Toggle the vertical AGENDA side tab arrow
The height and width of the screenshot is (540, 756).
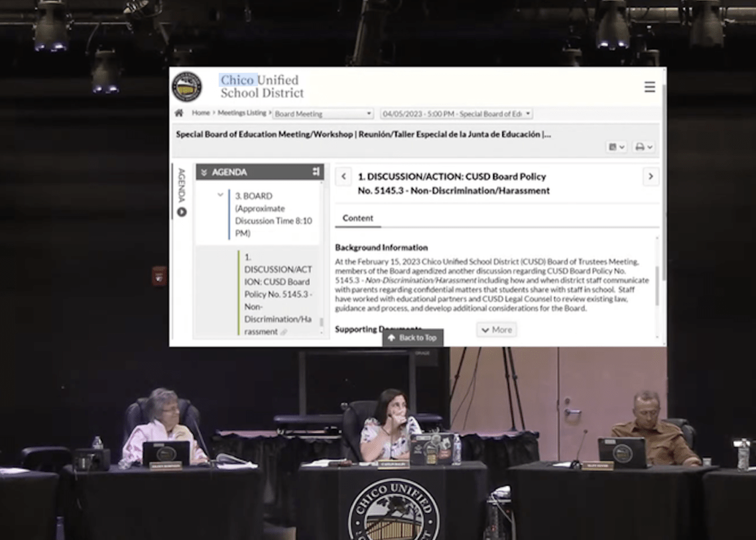(x=182, y=211)
